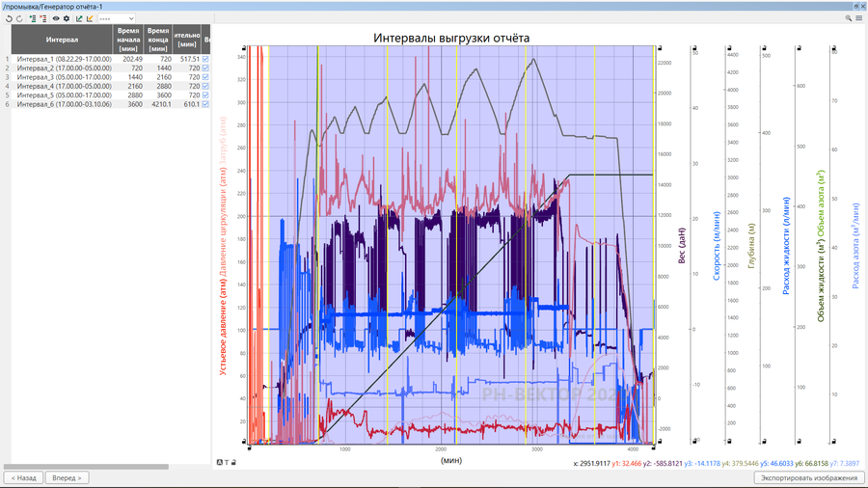Viewport: 868px width, 488px height.
Task: Uncheck the checkbox for Интервал_3
Action: pyautogui.click(x=205, y=77)
